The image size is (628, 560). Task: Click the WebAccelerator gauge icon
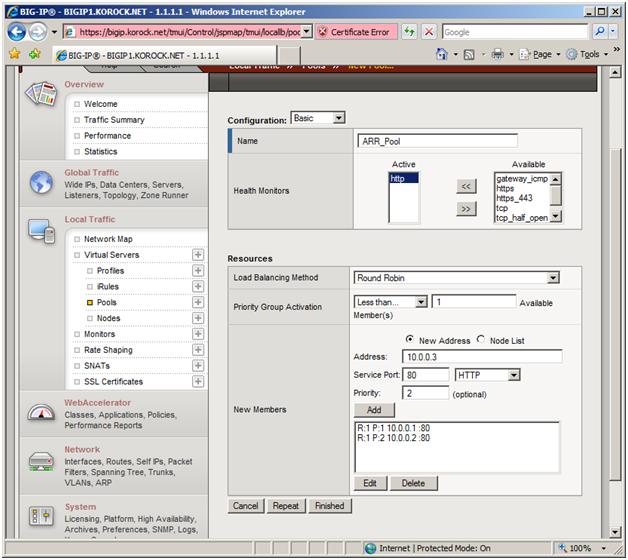(41, 411)
